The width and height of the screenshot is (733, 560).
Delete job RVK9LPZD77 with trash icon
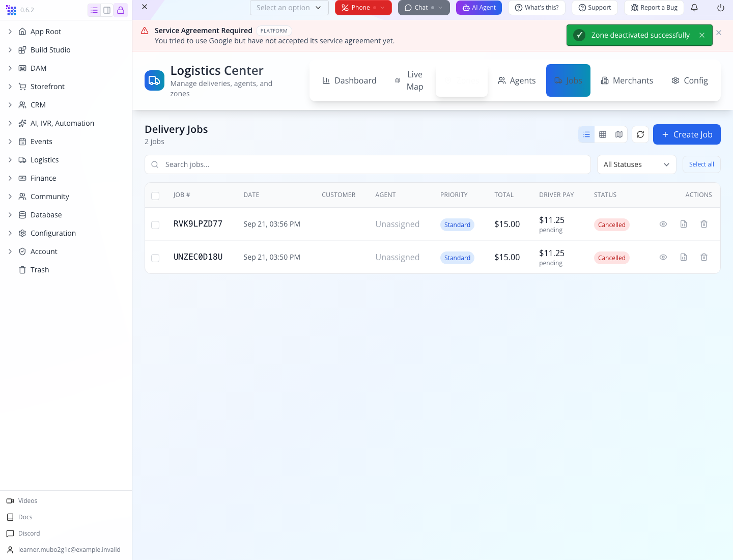(x=704, y=224)
